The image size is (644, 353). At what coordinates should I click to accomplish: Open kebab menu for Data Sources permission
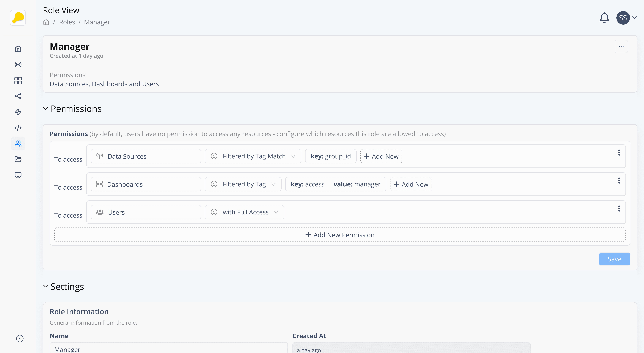click(619, 153)
